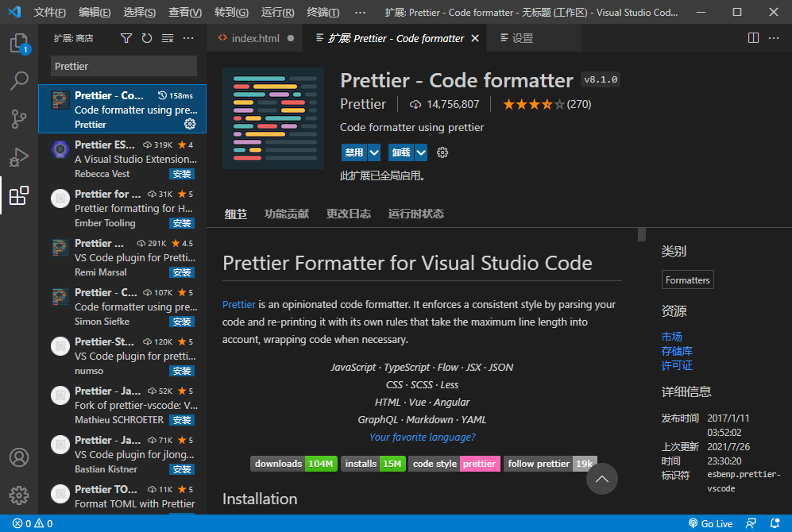Refresh the extensions list

point(147,38)
